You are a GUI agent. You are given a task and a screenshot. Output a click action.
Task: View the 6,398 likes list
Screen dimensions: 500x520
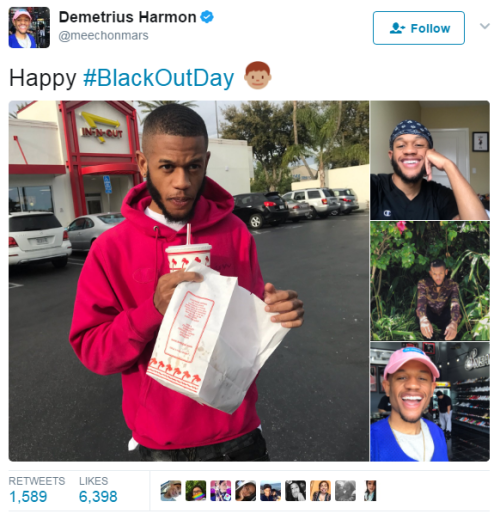point(98,490)
